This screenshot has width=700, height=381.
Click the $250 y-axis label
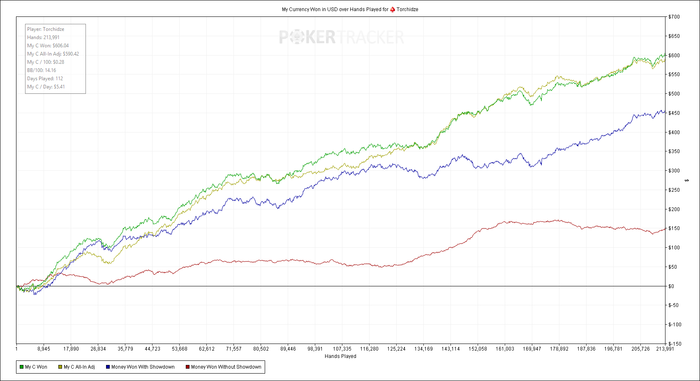point(674,190)
